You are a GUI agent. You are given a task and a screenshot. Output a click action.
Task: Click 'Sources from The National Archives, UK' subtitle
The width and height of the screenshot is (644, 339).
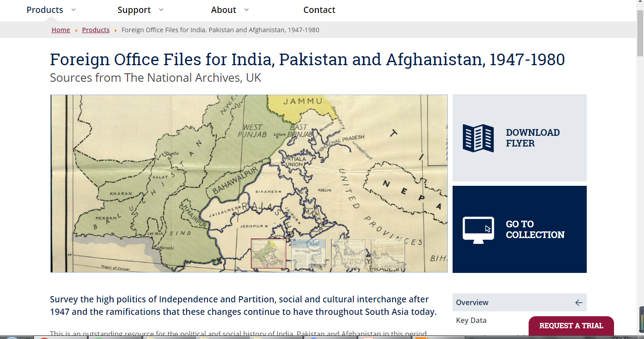coord(156,78)
